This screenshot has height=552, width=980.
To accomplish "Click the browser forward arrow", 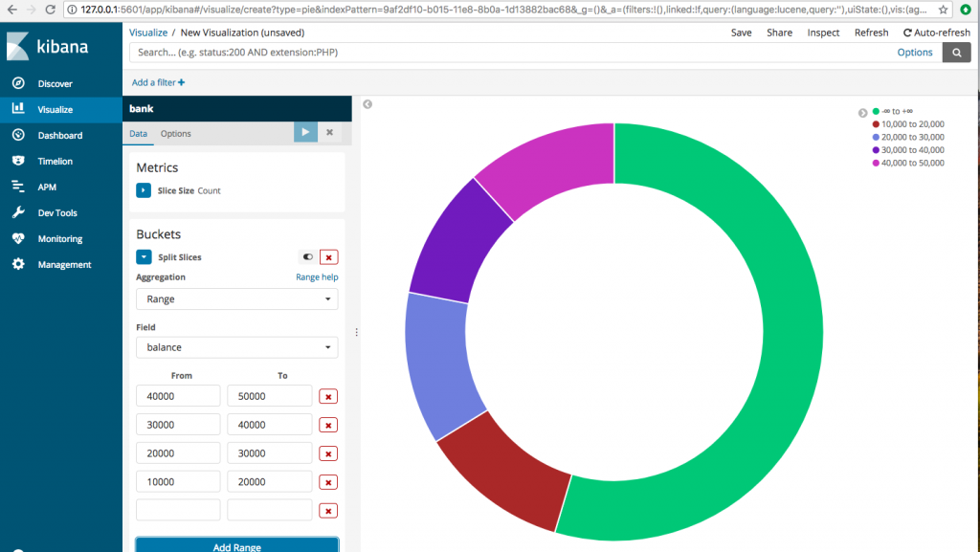I will coord(32,10).
